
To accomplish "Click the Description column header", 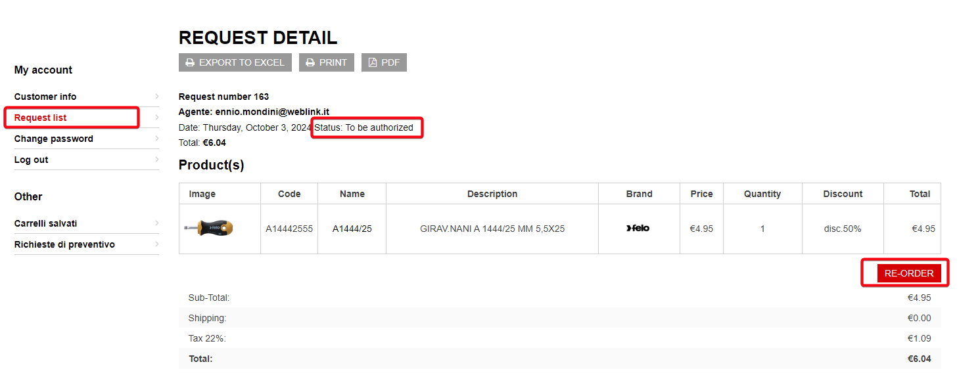I will [x=492, y=194].
